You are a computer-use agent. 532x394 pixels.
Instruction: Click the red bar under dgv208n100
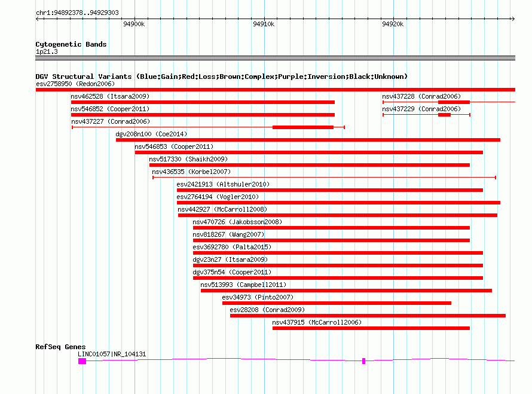(308, 140)
